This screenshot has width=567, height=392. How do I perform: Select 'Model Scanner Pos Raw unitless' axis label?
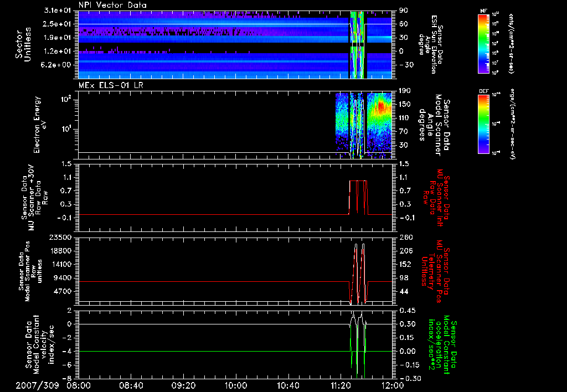point(30,272)
